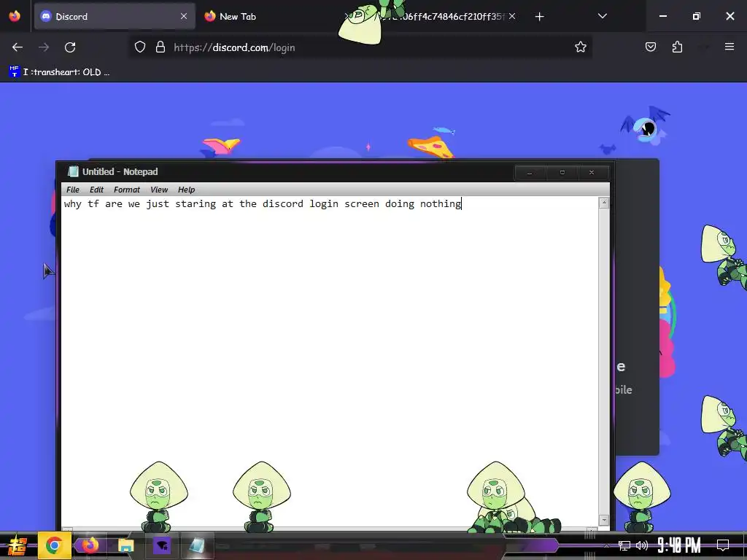Screen dimensions: 747x560
Task: Open Notepad View menu
Action: 159,190
